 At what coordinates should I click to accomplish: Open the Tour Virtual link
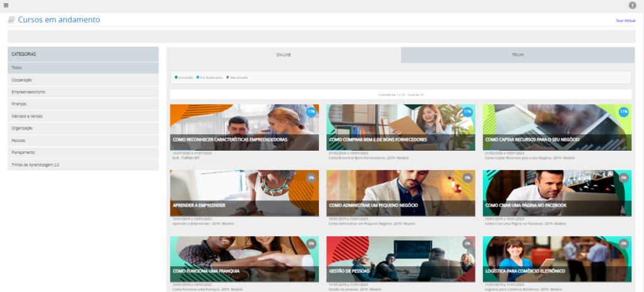(625, 21)
